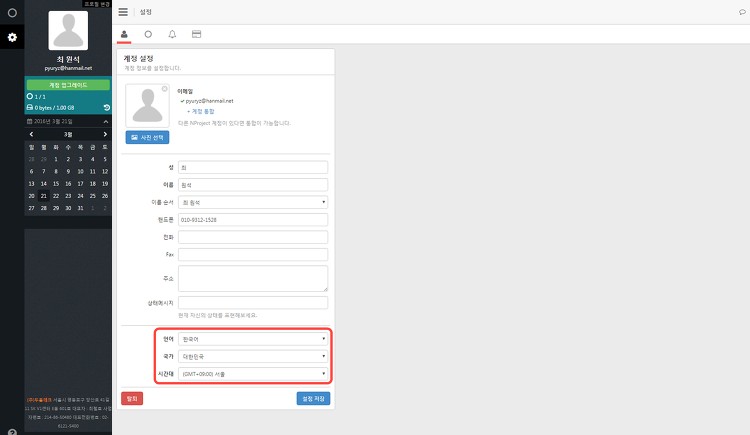Click the storage refresh icon in sidebar
Image resolution: width=750 pixels, height=435 pixels.
coord(107,108)
